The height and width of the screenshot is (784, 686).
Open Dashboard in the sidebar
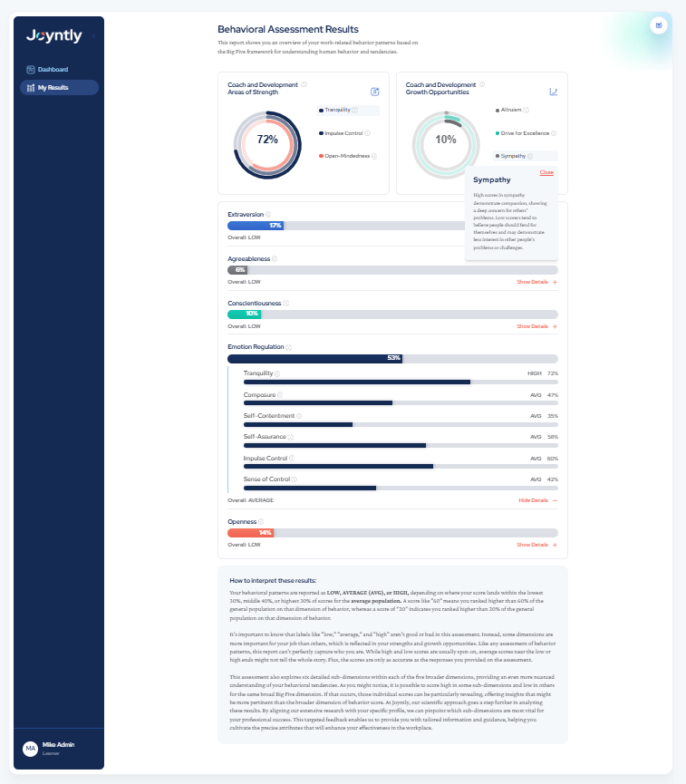[x=53, y=69]
